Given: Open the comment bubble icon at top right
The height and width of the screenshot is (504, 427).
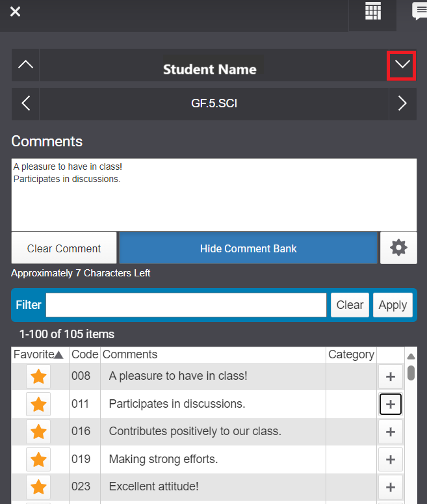Looking at the screenshot, I should click(420, 11).
